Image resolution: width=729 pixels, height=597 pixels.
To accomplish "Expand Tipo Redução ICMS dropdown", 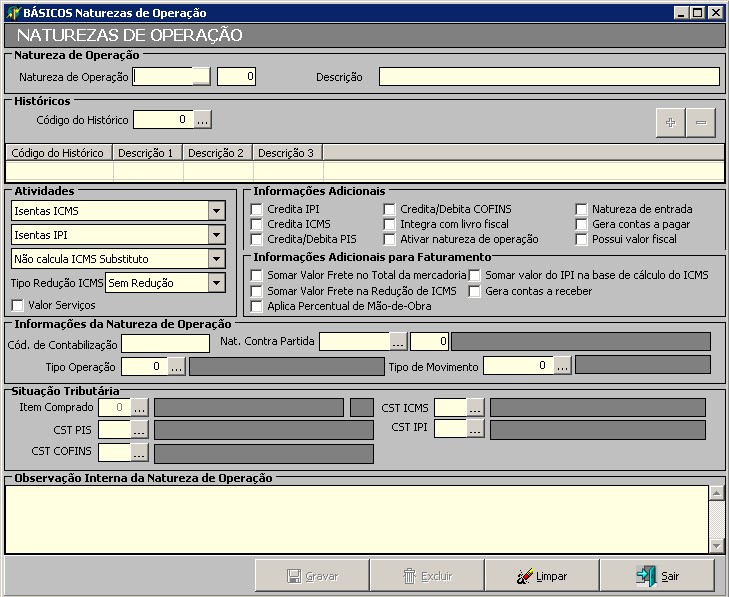I will point(216,283).
